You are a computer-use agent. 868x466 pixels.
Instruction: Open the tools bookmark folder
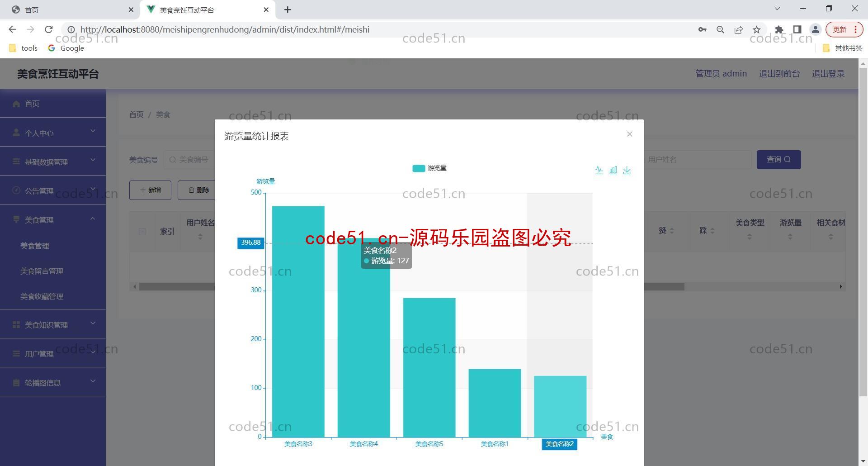click(23, 48)
